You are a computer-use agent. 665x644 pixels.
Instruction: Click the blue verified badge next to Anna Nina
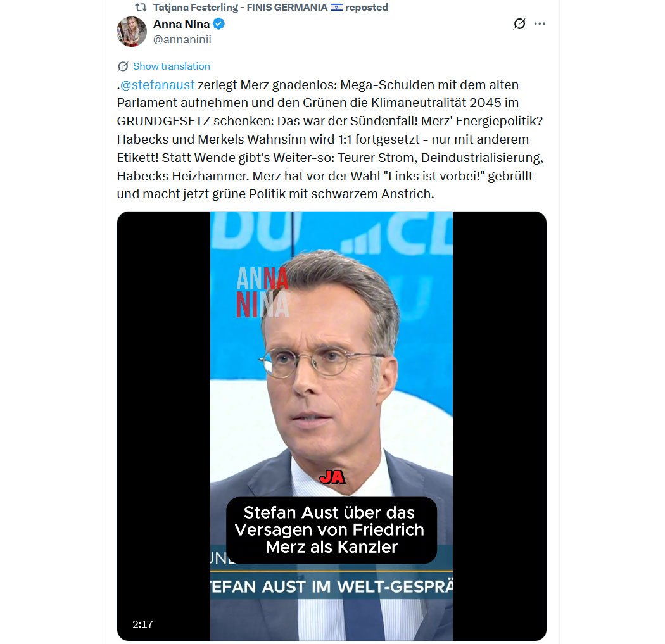click(219, 23)
